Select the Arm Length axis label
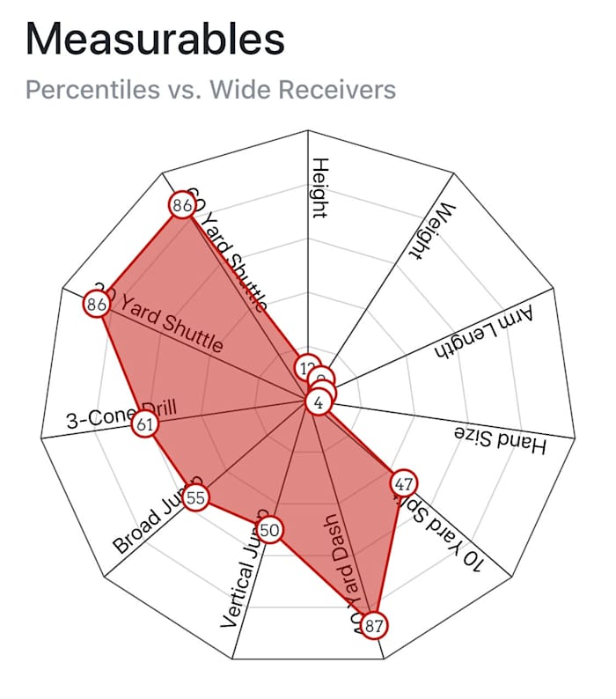 pyautogui.click(x=484, y=330)
